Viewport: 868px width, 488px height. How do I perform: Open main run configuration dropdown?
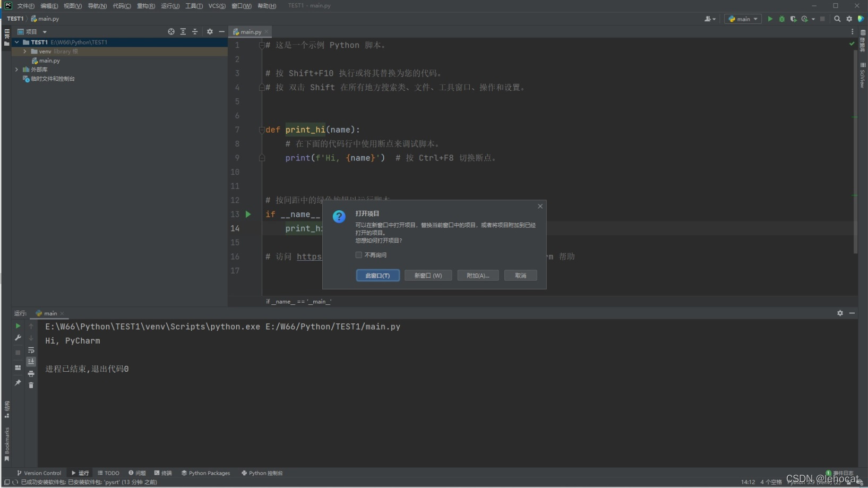[x=743, y=19]
